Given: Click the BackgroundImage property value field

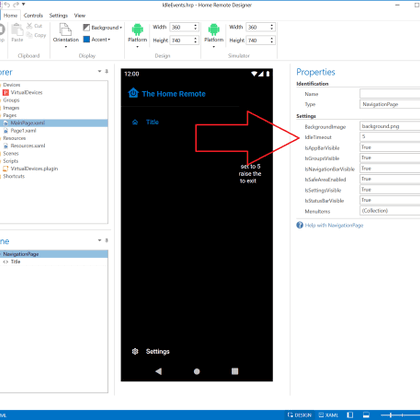Looking at the screenshot, I should 390,126.
